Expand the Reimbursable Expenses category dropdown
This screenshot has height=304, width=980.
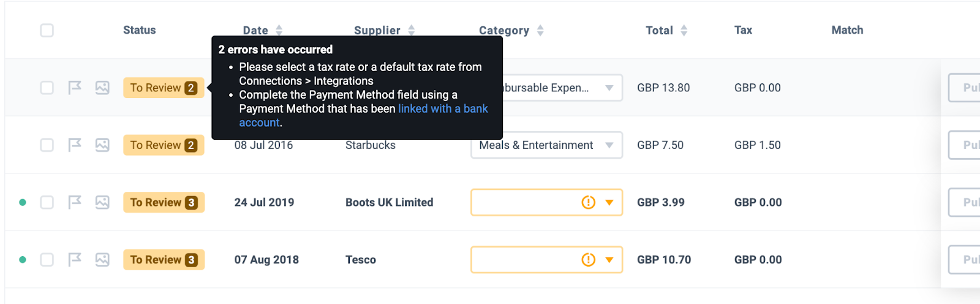coord(609,88)
